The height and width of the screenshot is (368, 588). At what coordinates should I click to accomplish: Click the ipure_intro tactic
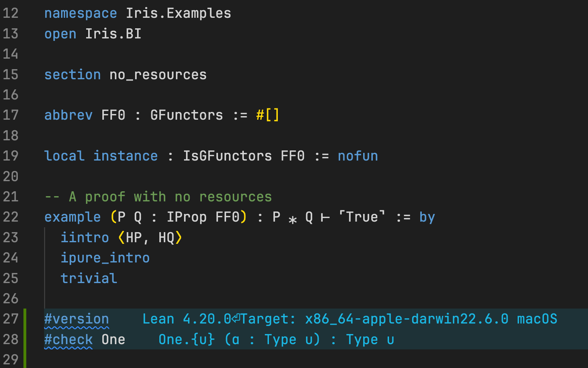[105, 258]
